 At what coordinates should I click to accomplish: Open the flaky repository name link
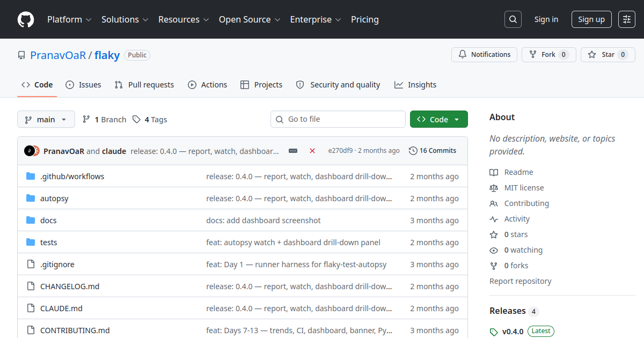coord(107,55)
